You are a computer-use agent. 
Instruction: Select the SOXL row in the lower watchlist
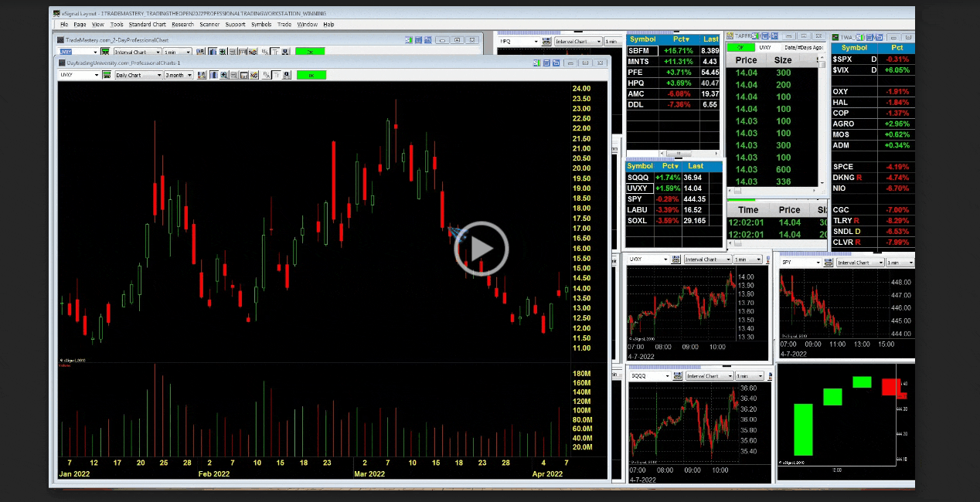coord(673,221)
